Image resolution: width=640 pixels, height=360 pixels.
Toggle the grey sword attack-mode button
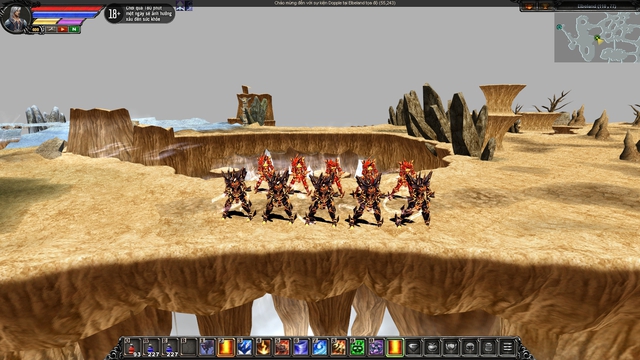pos(51,29)
